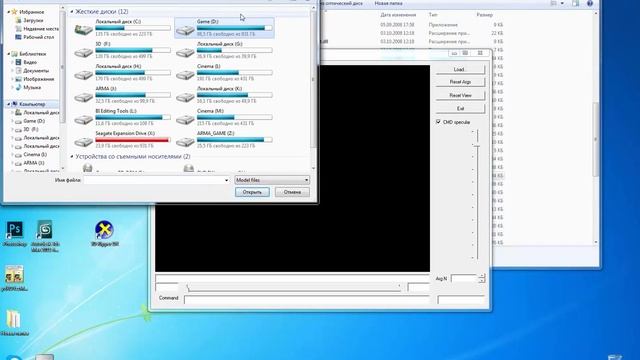
Task: Collapse Устройства со съемными носителями group
Action: (x=72, y=156)
